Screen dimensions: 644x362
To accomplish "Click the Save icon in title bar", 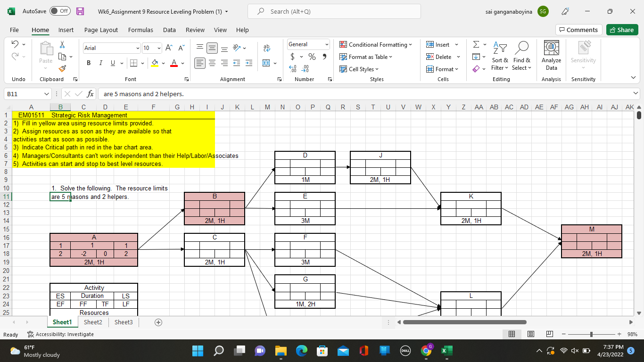I will [x=80, y=11].
